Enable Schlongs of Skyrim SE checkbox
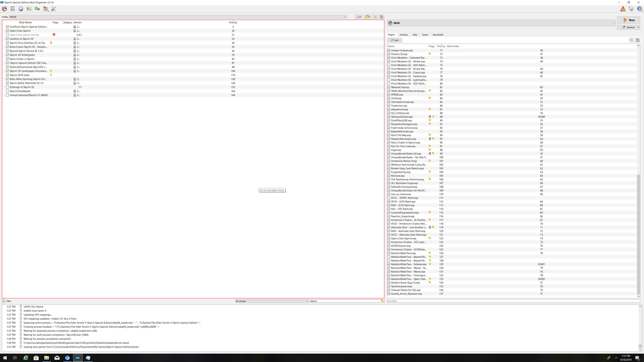 7,87
